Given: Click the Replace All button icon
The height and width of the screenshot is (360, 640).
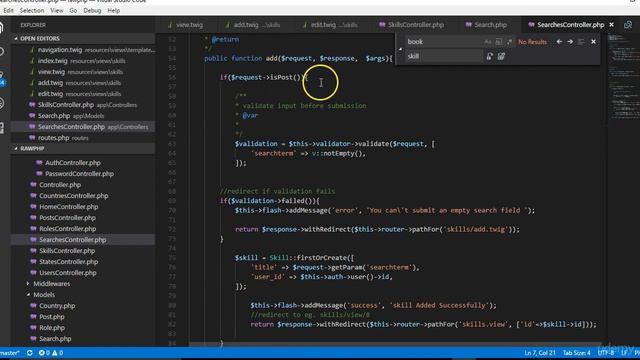Looking at the screenshot, I should [x=501, y=56].
